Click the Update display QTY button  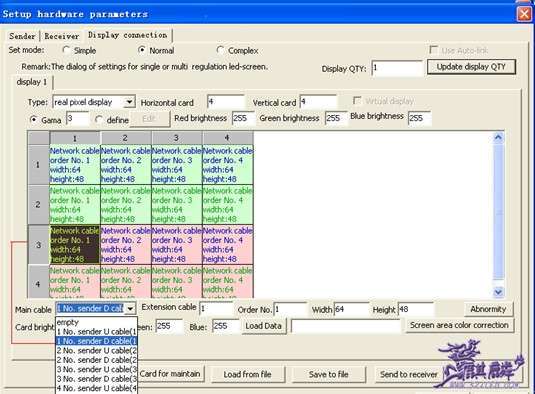click(x=471, y=67)
